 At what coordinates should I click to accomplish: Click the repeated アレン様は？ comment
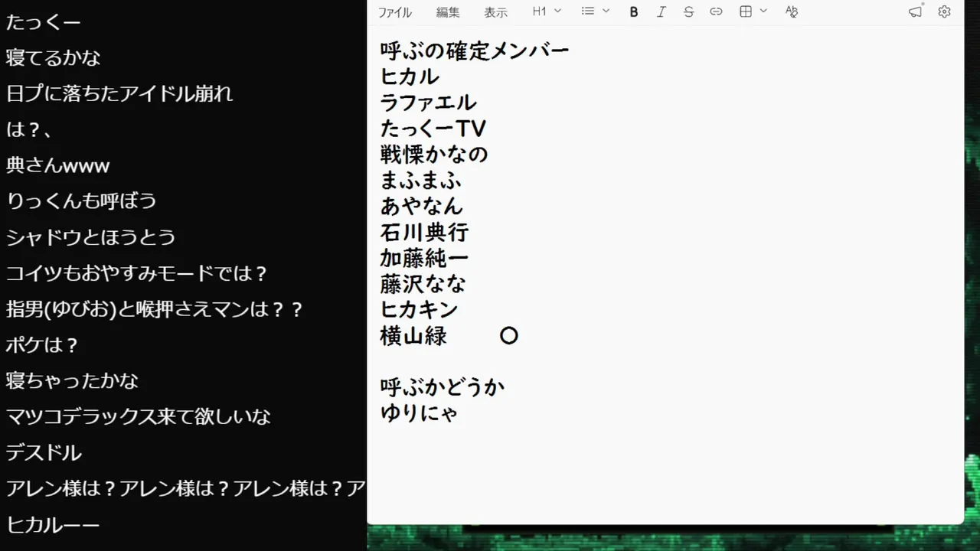186,488
